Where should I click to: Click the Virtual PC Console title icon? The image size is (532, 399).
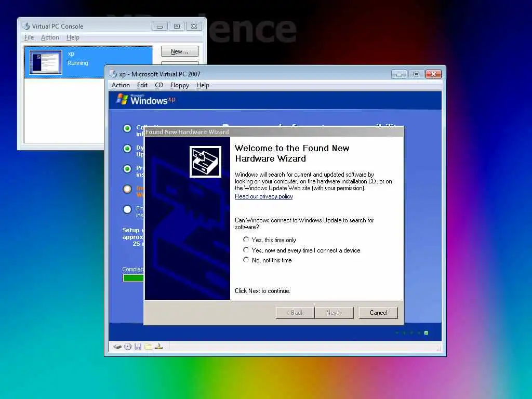tap(26, 26)
